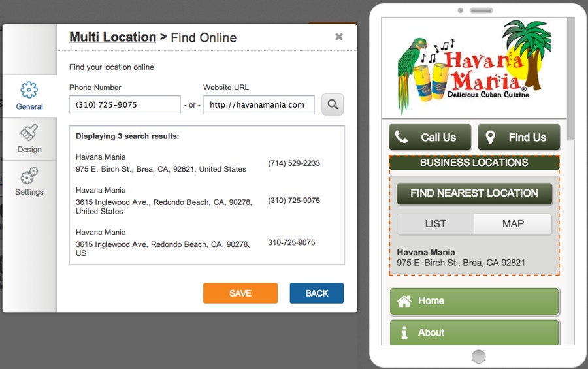The image size is (588, 369).
Task: Click the BUSINESS LOCATIONS header in preview
Action: tap(474, 163)
